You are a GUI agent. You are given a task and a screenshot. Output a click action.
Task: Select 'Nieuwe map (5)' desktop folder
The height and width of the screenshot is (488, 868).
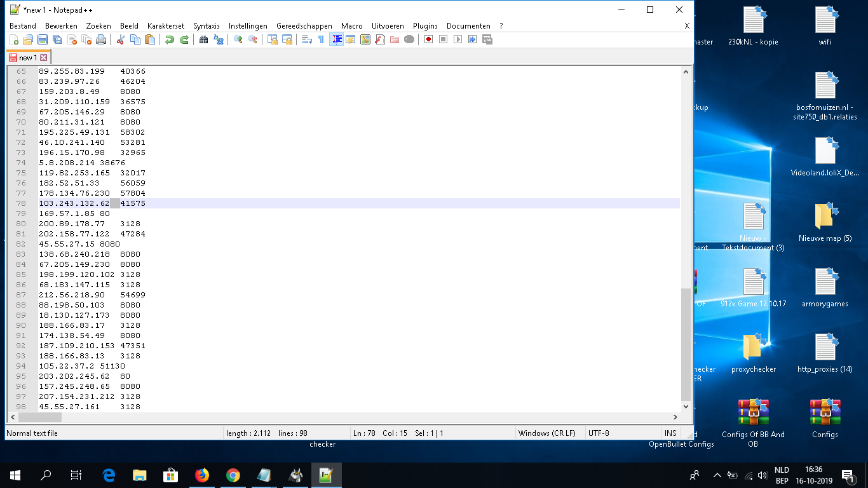[x=825, y=223]
